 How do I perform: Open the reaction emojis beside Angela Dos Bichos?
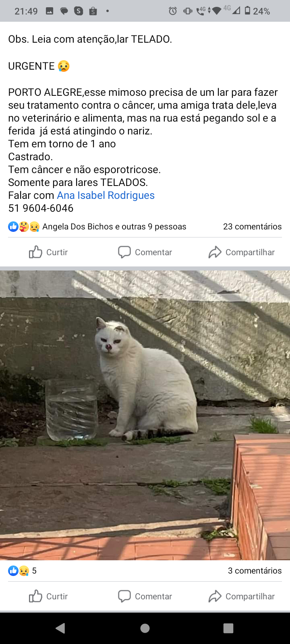(x=24, y=227)
